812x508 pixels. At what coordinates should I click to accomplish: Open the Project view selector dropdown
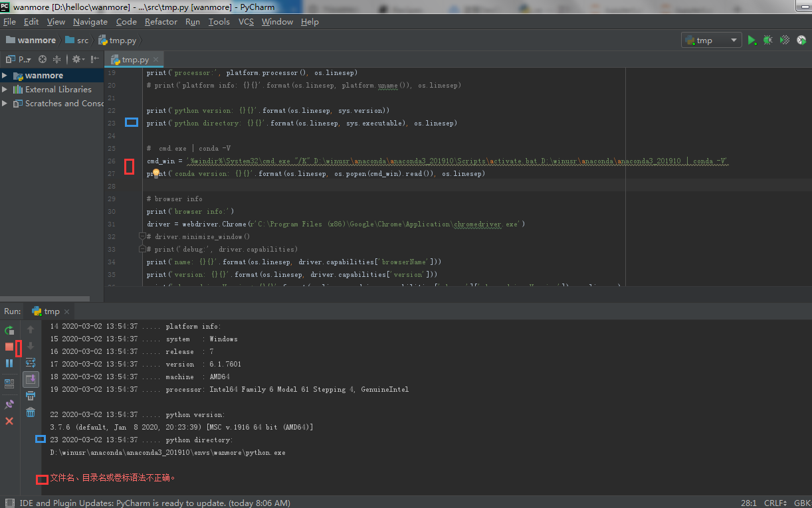point(19,59)
